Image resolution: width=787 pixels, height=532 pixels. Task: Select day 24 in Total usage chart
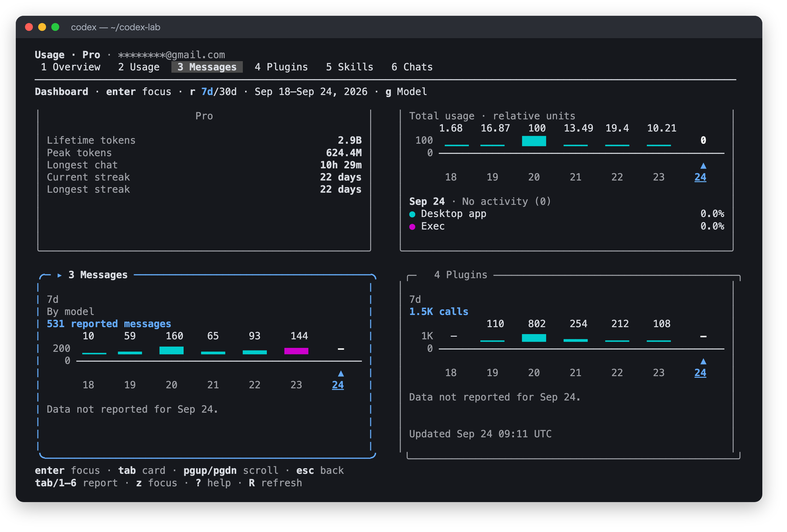pyautogui.click(x=700, y=177)
